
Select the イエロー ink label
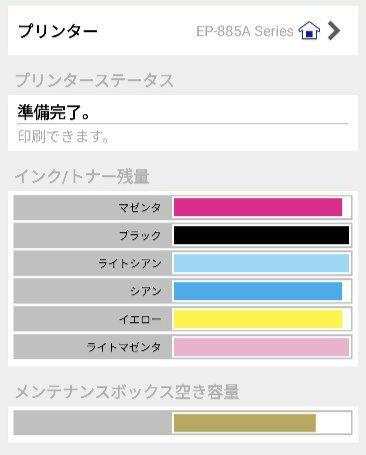click(x=140, y=319)
